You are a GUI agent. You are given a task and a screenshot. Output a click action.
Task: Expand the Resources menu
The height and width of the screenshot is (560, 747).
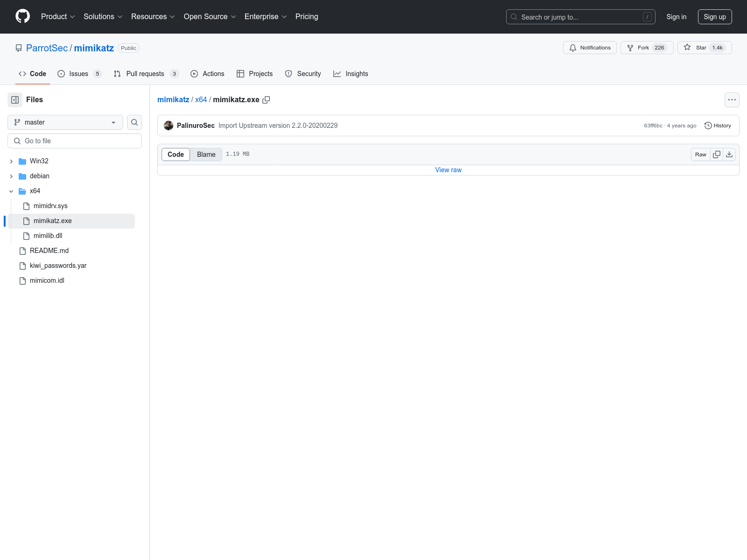click(x=153, y=16)
